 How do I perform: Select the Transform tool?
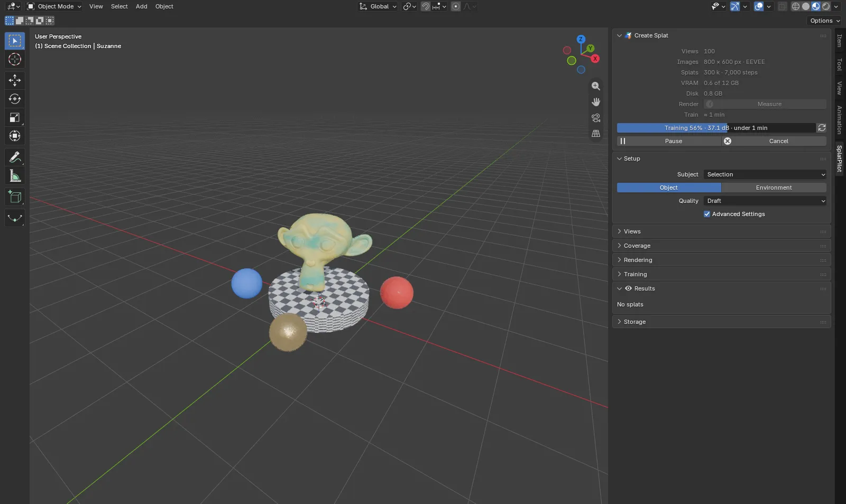pos(15,136)
